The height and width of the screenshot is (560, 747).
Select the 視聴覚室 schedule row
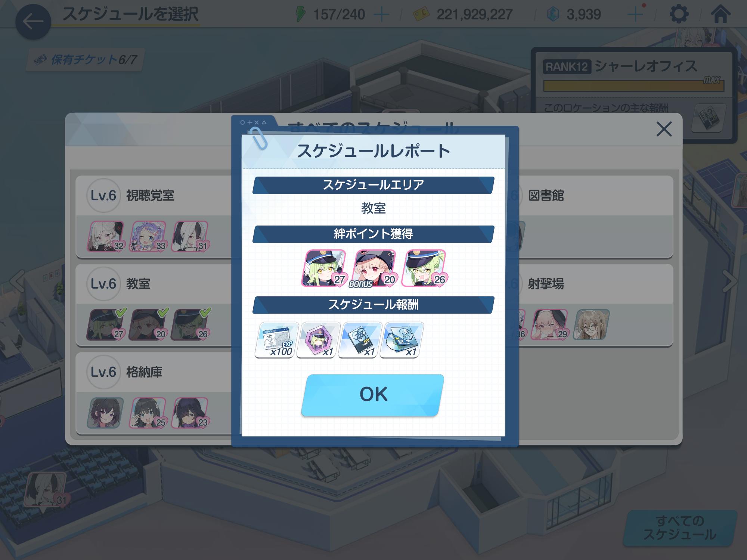[x=154, y=217]
